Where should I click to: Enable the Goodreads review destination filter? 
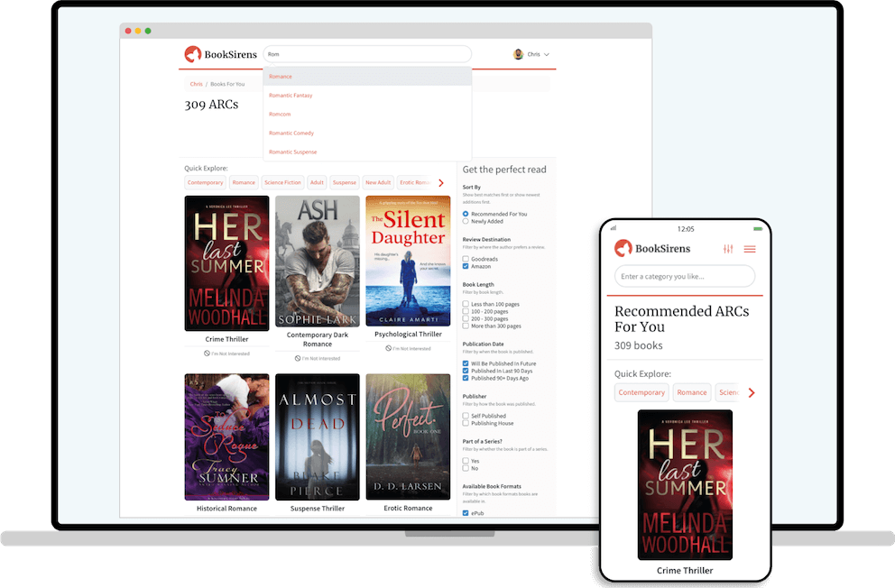tap(464, 260)
